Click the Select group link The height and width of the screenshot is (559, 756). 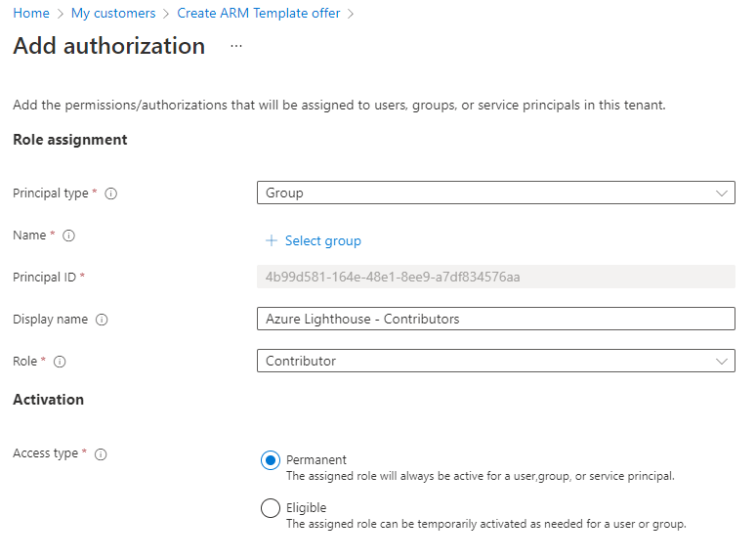pos(323,240)
